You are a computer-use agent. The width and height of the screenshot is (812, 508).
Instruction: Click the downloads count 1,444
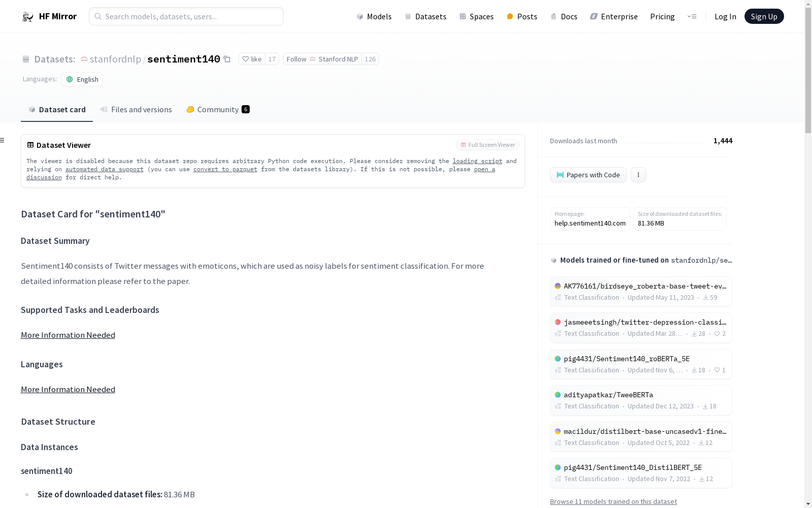pyautogui.click(x=723, y=141)
